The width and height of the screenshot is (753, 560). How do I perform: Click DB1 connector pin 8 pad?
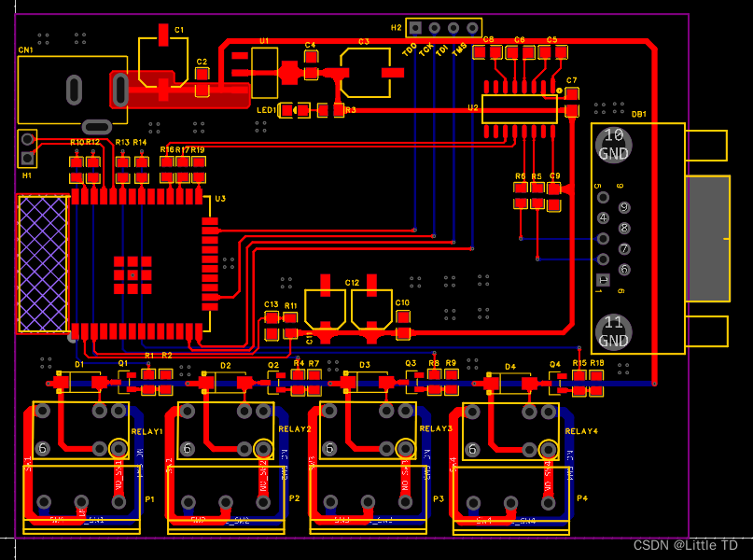pos(624,228)
